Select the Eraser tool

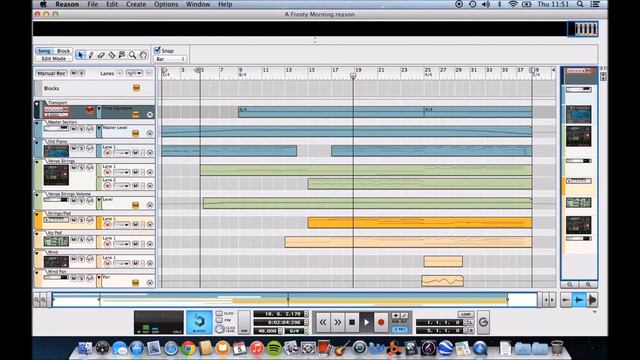(x=101, y=55)
